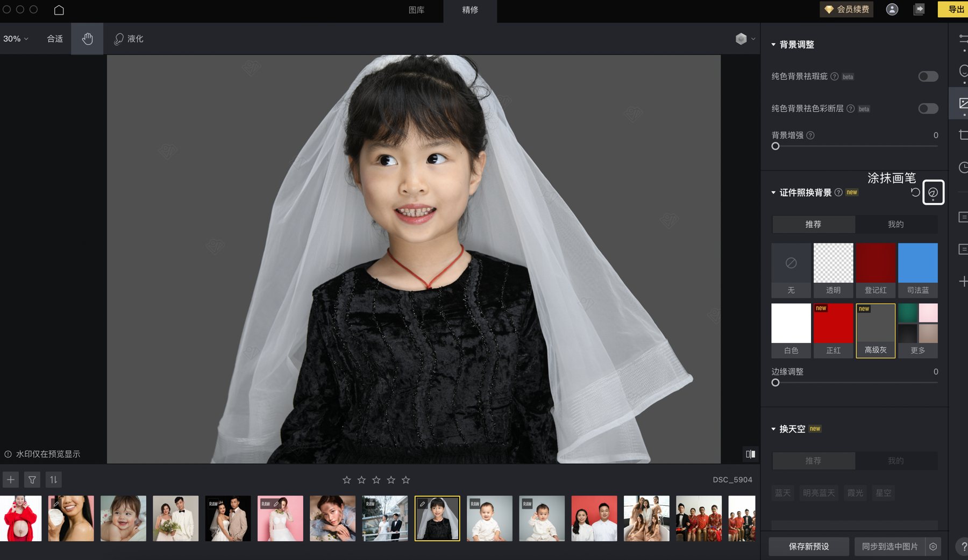
Task: Click 保存新预设 button
Action: coord(809,547)
